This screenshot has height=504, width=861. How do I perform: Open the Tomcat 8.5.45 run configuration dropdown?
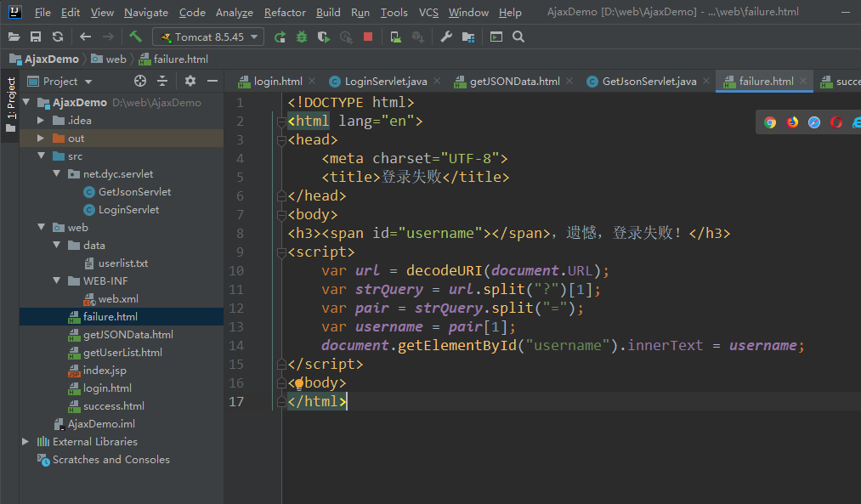pyautogui.click(x=208, y=37)
